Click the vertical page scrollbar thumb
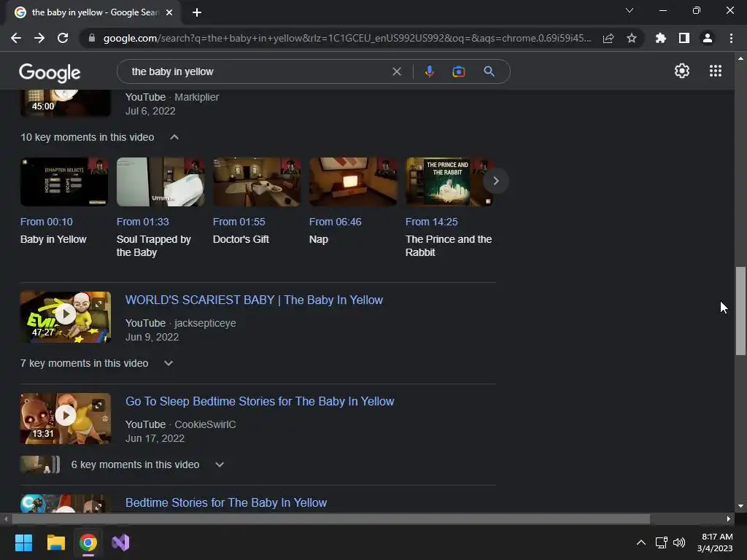Image resolution: width=747 pixels, height=560 pixels. point(740,311)
